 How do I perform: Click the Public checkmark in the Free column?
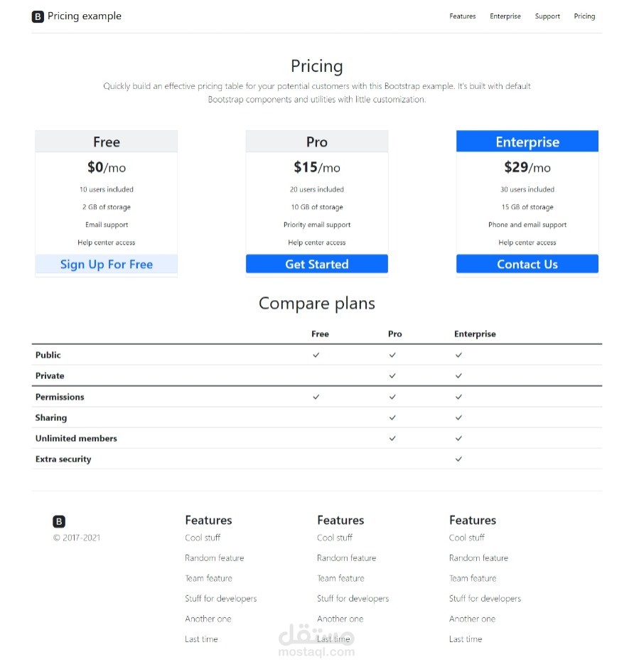point(316,355)
